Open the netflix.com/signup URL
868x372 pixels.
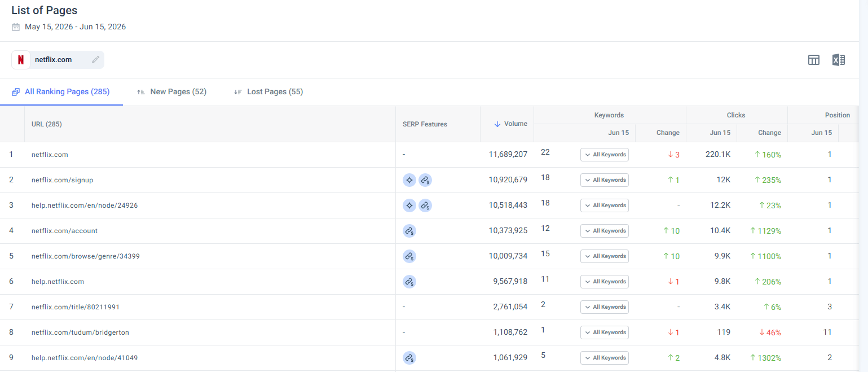coord(63,180)
